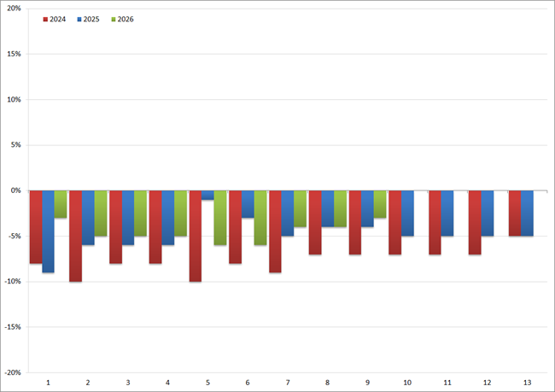Click x-axis label 13
Image resolution: width=555 pixels, height=392 pixels.
tap(527, 383)
